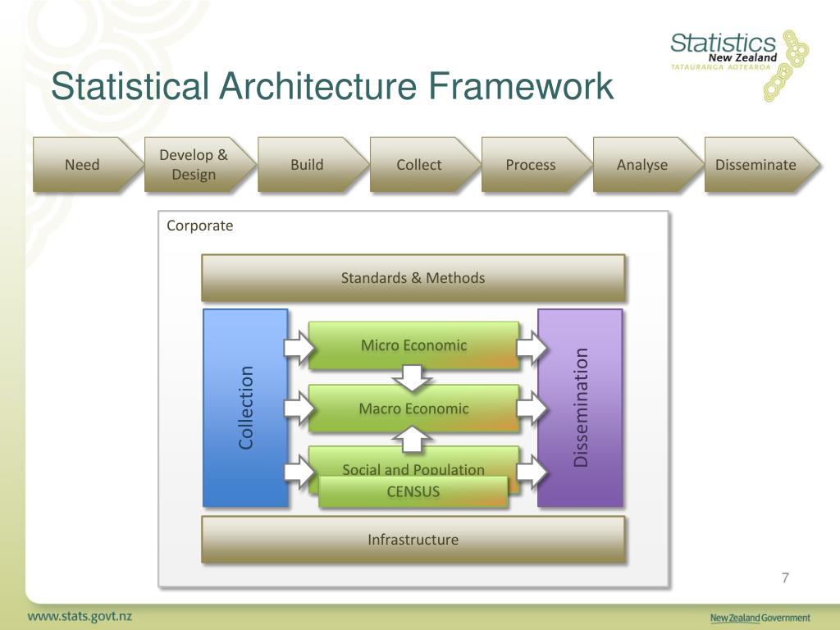Click the Corporate label
This screenshot has height=630, width=840.
pos(200,226)
